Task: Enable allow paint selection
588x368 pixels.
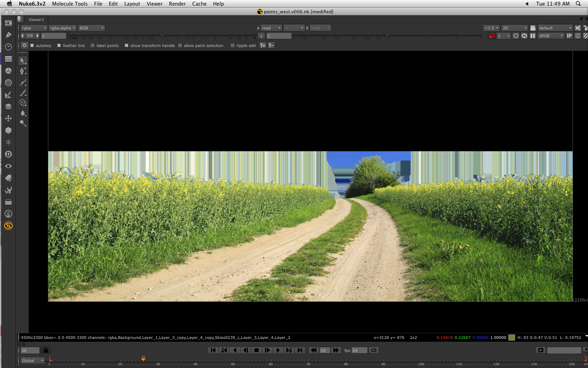Action: click(x=180, y=46)
